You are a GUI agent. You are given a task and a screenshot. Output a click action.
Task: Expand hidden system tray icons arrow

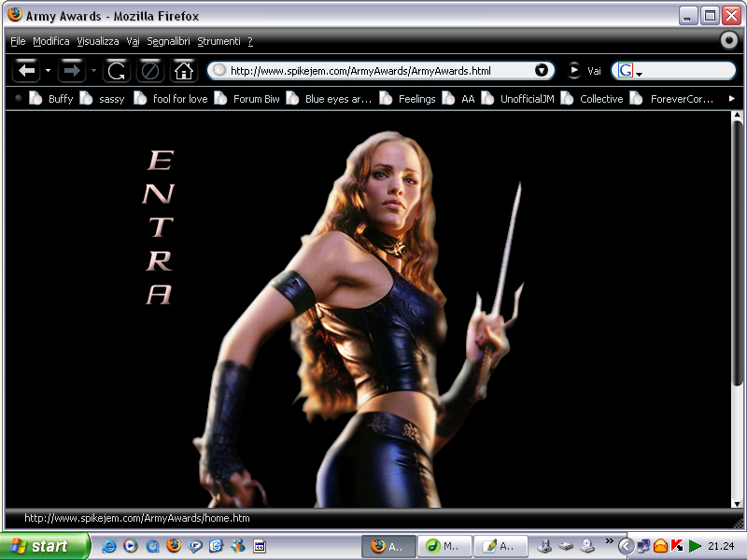coord(626,546)
